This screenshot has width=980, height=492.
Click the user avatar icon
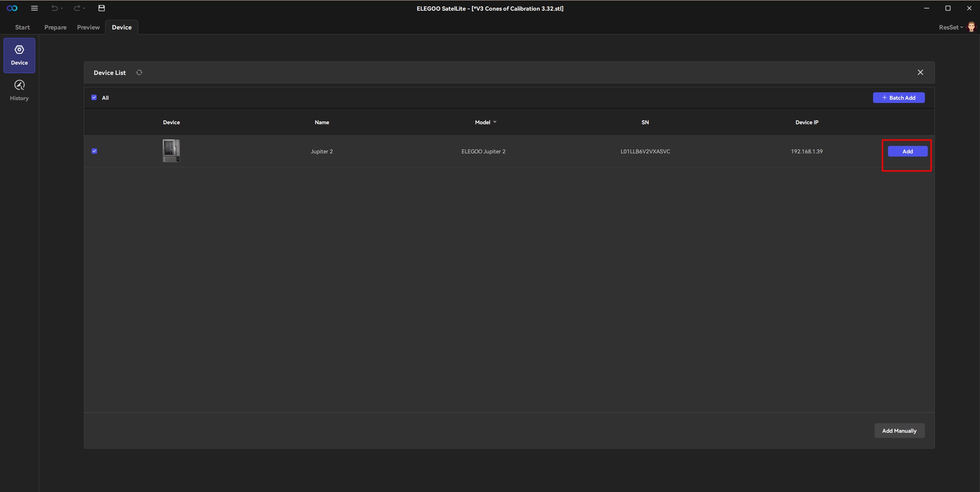pyautogui.click(x=971, y=27)
